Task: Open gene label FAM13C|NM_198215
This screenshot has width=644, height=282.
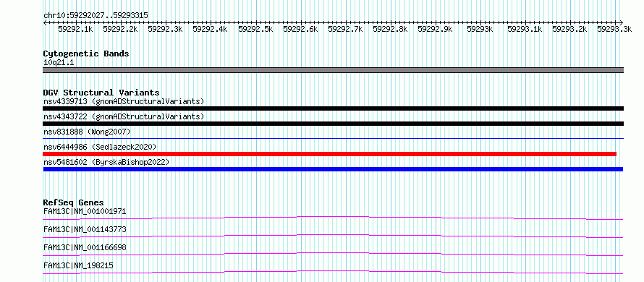Action: (x=78, y=265)
